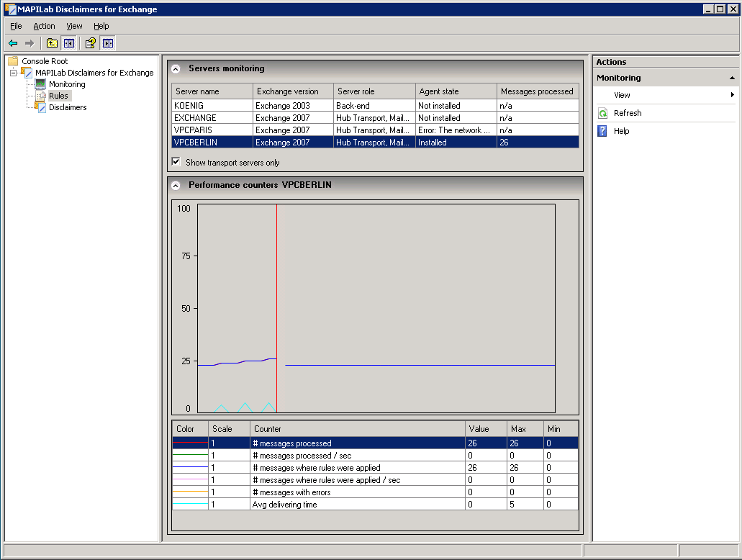Click orange color line for messages with errors

(190, 492)
